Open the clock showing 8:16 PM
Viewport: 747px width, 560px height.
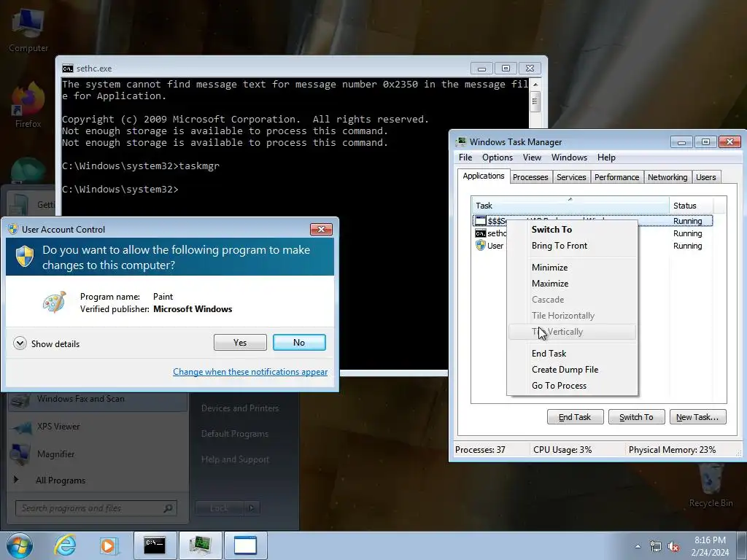[710, 546]
